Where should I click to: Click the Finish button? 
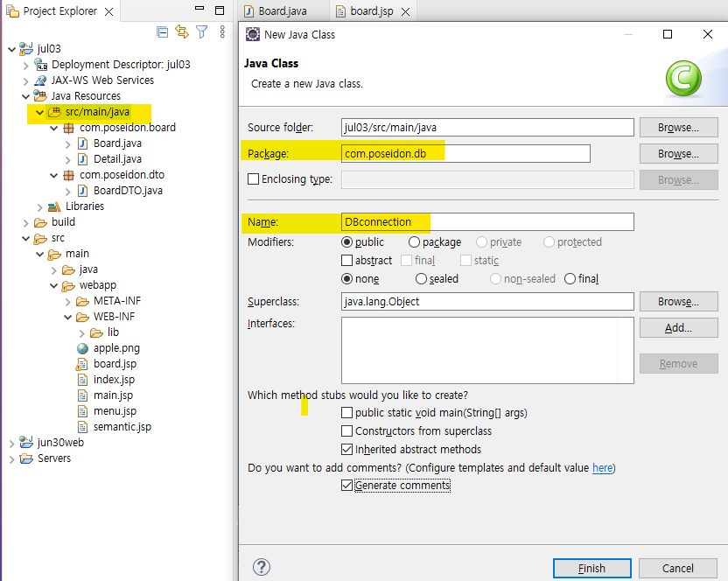[x=592, y=568]
